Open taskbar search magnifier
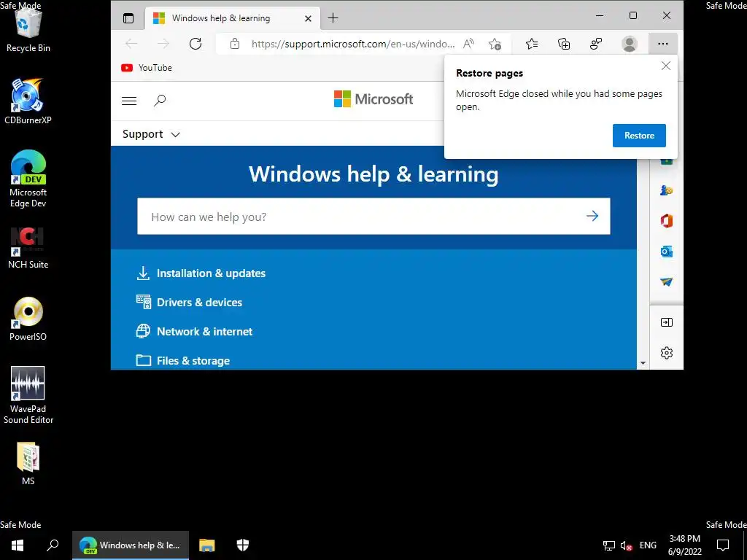The image size is (747, 560). pos(53,545)
